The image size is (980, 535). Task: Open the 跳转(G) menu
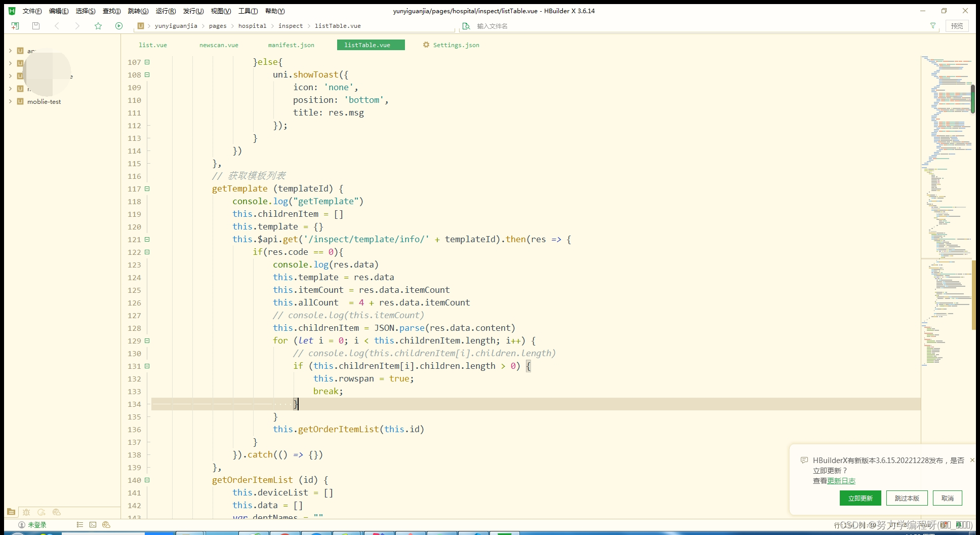click(x=138, y=11)
